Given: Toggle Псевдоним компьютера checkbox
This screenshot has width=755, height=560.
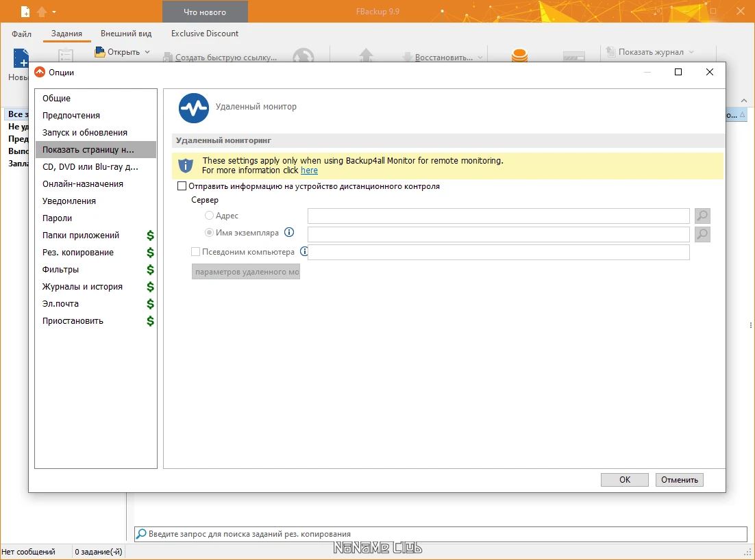Looking at the screenshot, I should coord(195,252).
